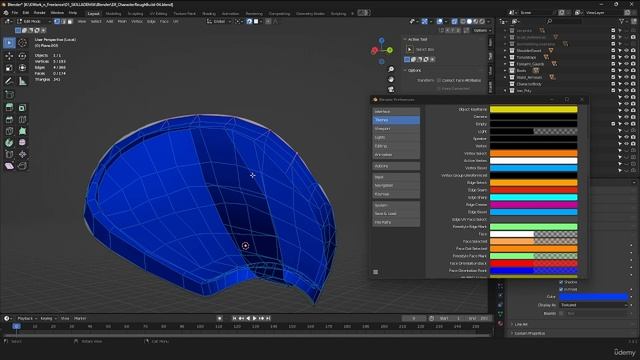Image resolution: width=640 pixels, height=360 pixels.
Task: Hide the Boots collection in viewport
Action: pyautogui.click(x=627, y=71)
